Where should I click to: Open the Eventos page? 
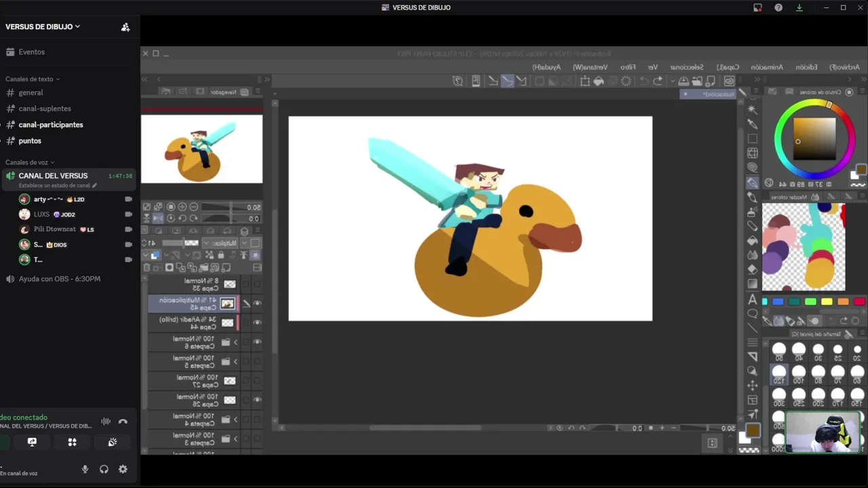click(70, 52)
